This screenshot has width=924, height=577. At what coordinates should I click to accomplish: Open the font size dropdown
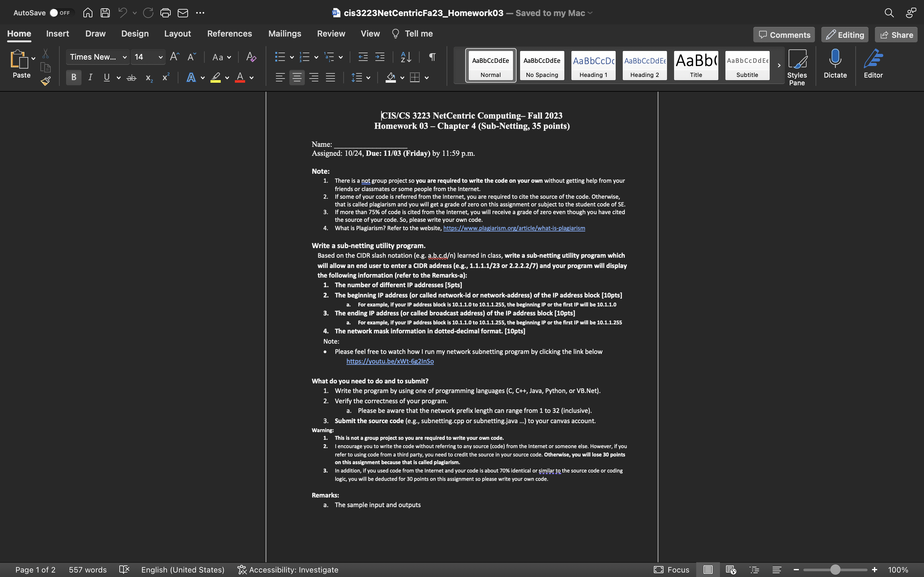160,57
